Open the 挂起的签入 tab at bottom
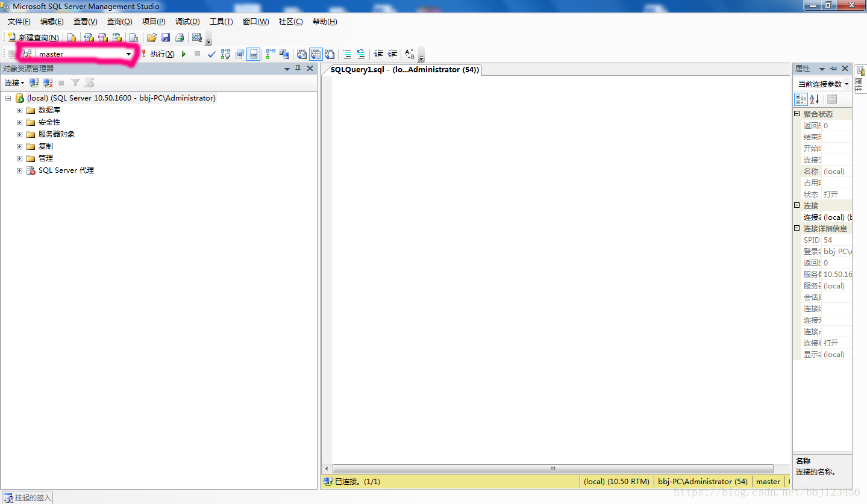The height and width of the screenshot is (504, 867). 27,497
